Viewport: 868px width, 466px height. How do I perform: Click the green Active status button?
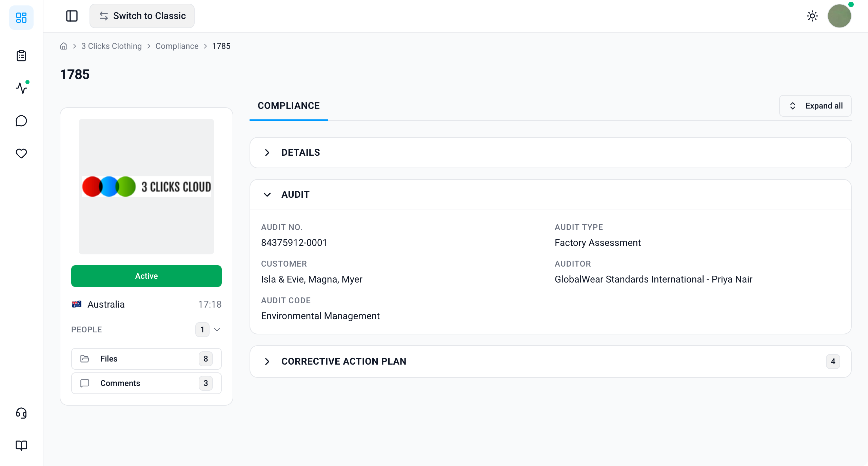(x=146, y=276)
